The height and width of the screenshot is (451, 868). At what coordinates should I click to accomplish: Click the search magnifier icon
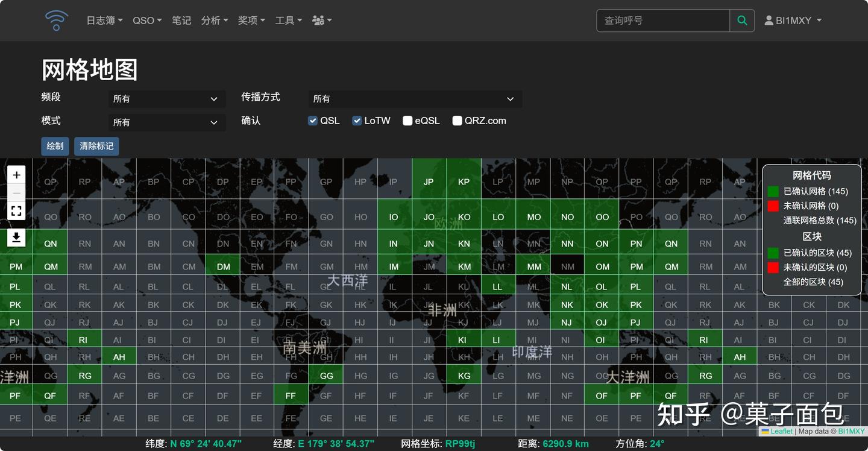[741, 20]
